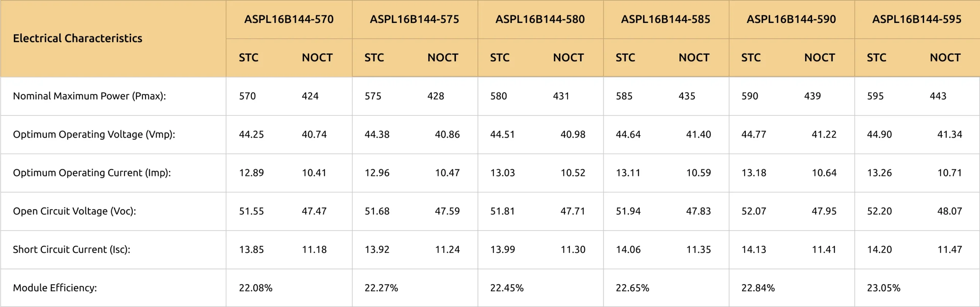Viewport: 980px width, 307px height.
Task: Click the 10.47 Imp NOCT value
Action: (x=448, y=173)
